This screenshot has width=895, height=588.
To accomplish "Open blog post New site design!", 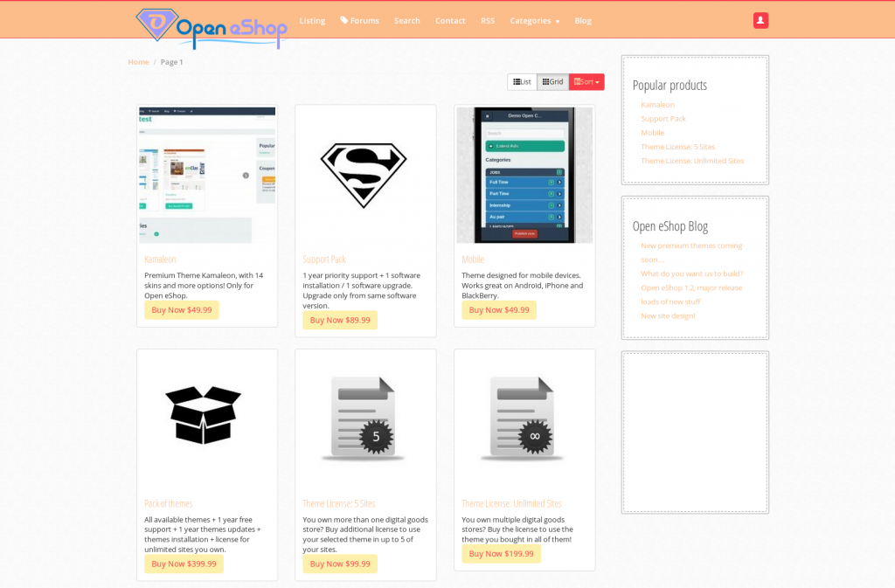I will pos(668,316).
